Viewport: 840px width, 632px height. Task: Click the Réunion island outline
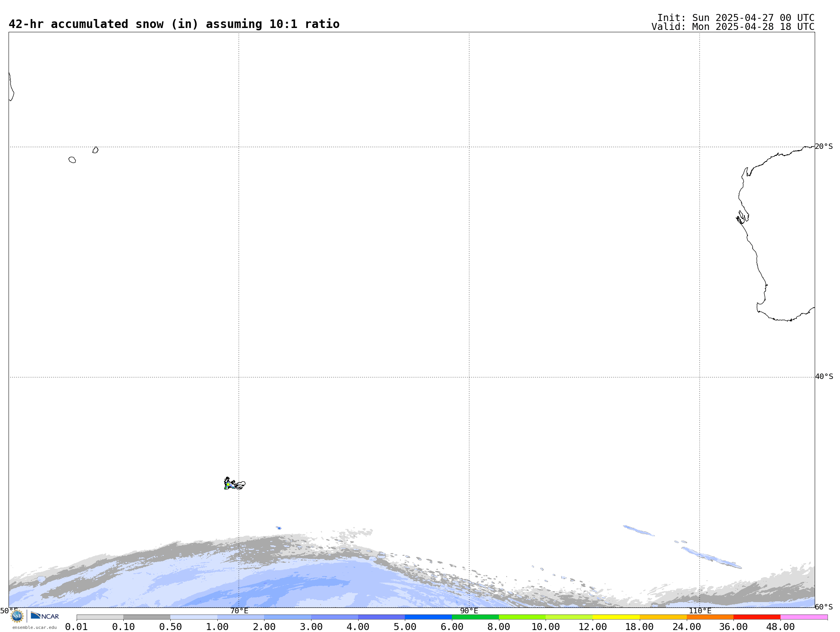coord(72,160)
